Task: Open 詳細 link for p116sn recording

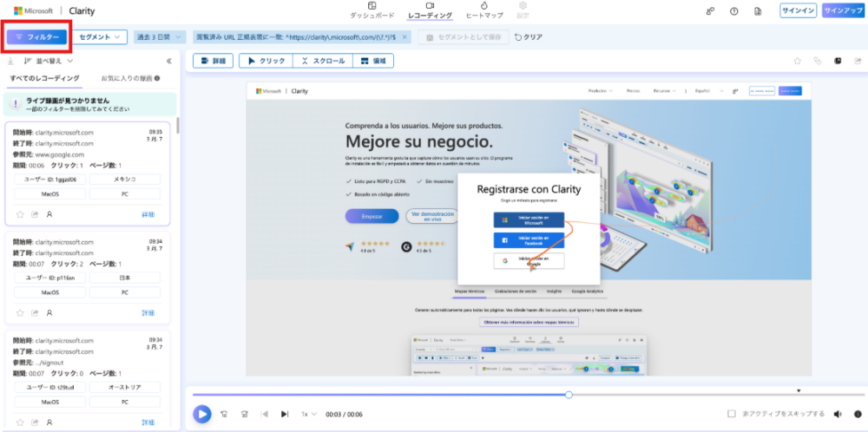Action: 148,313
